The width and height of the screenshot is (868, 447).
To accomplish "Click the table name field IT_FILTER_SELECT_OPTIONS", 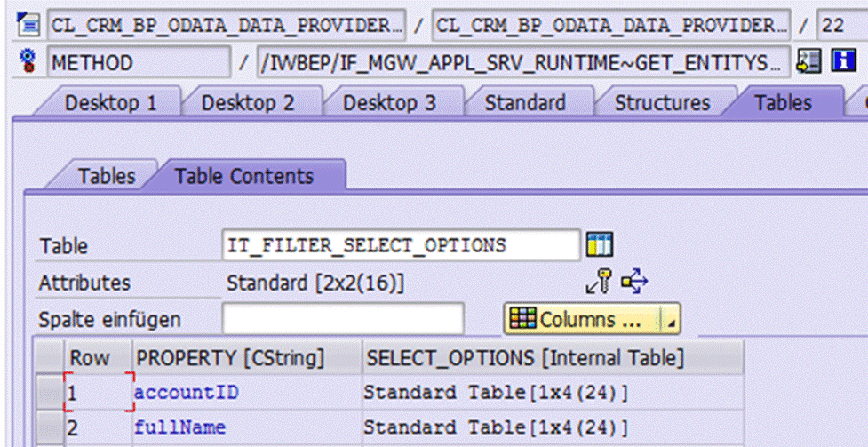I will click(x=400, y=245).
